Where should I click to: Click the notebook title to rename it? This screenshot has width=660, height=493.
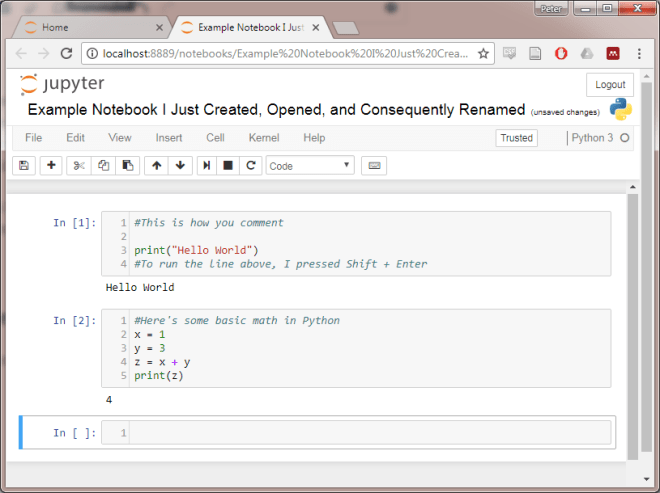tap(276, 109)
